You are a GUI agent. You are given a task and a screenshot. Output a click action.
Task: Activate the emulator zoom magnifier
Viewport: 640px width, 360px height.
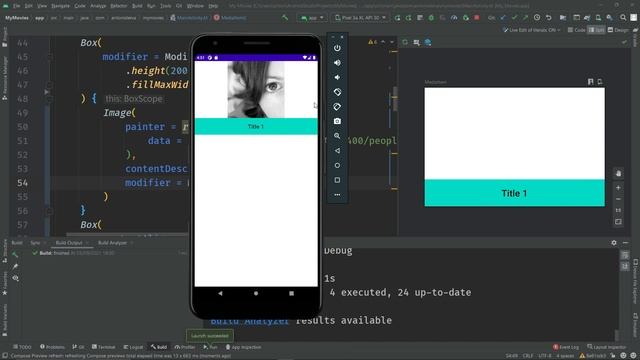click(337, 136)
